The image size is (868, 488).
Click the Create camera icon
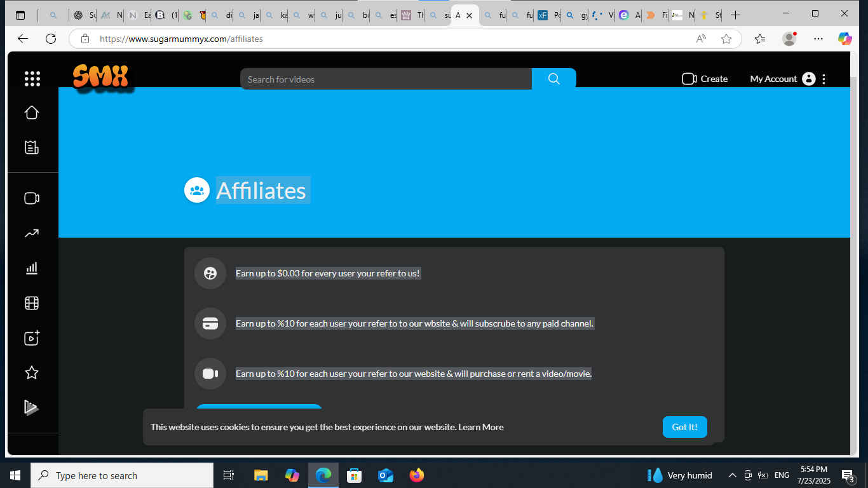click(x=689, y=79)
